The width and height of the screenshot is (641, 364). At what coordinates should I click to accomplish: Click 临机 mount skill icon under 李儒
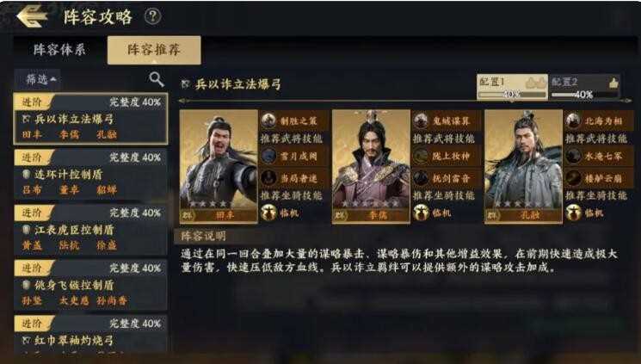421,213
